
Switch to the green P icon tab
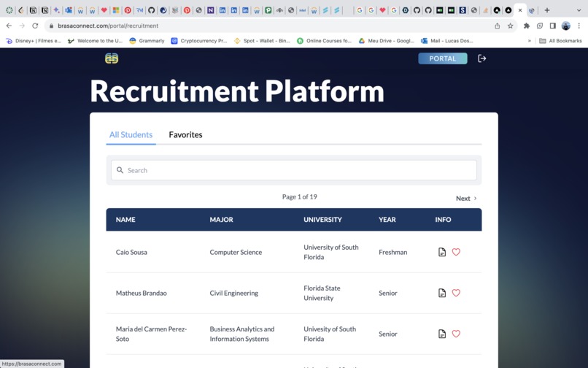[x=268, y=10]
